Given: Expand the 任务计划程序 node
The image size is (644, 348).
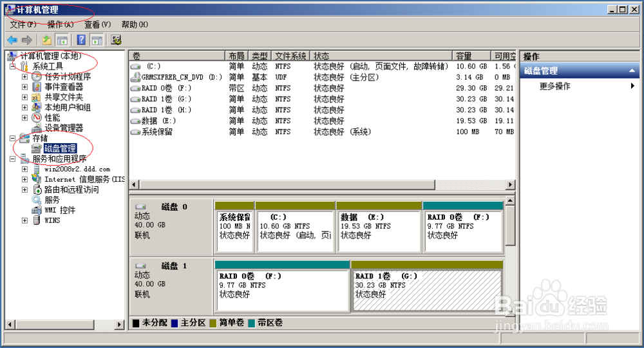Looking at the screenshot, I should [24, 77].
